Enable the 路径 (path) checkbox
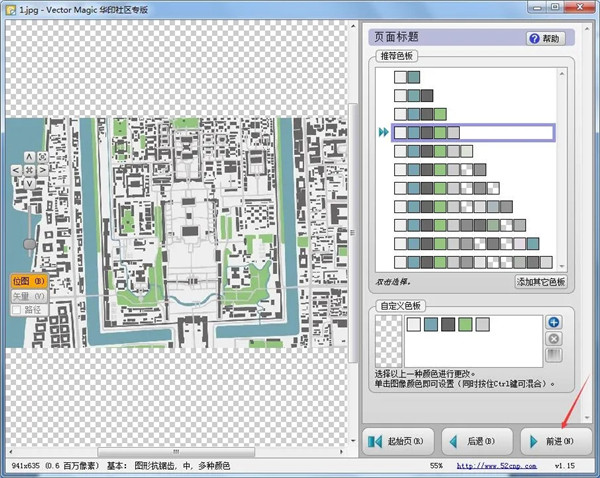The image size is (600, 478). coord(17,310)
